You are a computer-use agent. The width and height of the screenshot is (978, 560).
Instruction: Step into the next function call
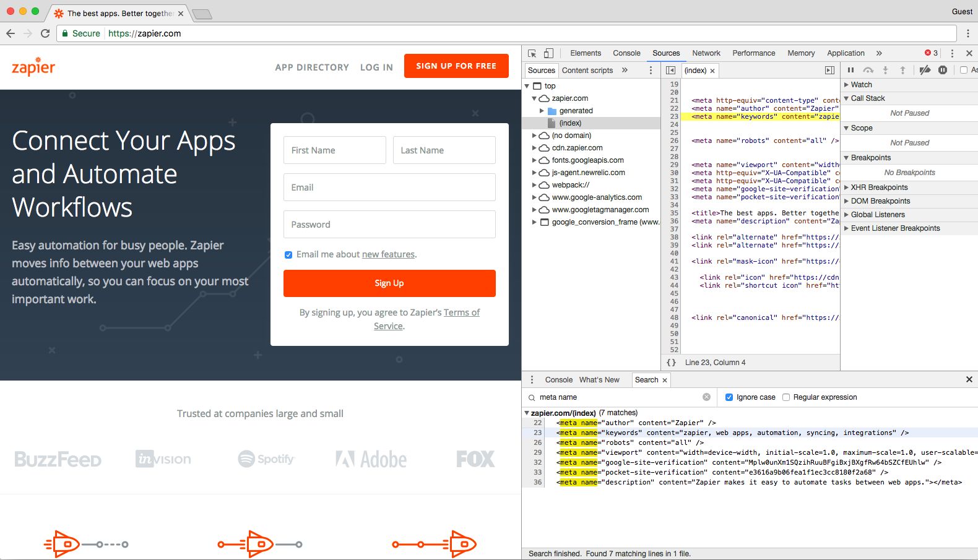[885, 70]
